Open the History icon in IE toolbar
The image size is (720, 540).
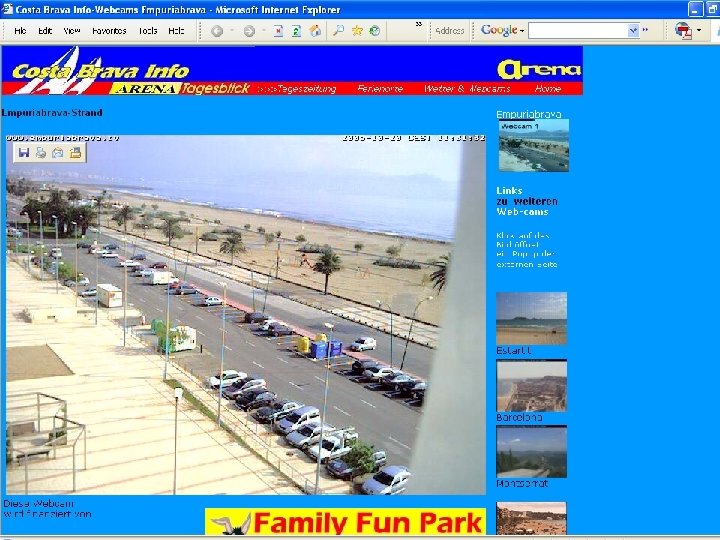coord(375,31)
